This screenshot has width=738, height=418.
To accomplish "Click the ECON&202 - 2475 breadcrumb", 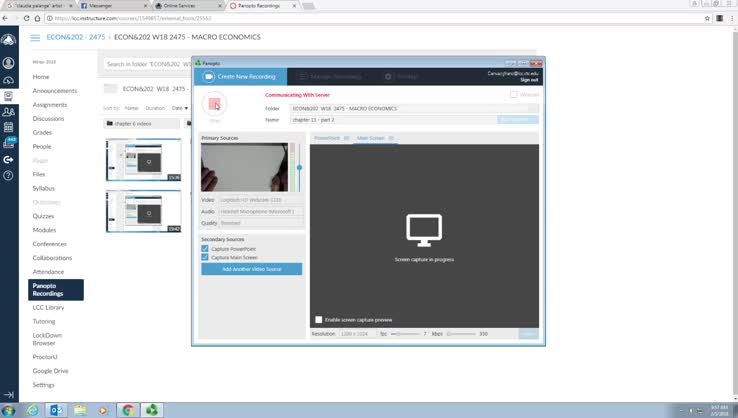I will click(x=76, y=37).
